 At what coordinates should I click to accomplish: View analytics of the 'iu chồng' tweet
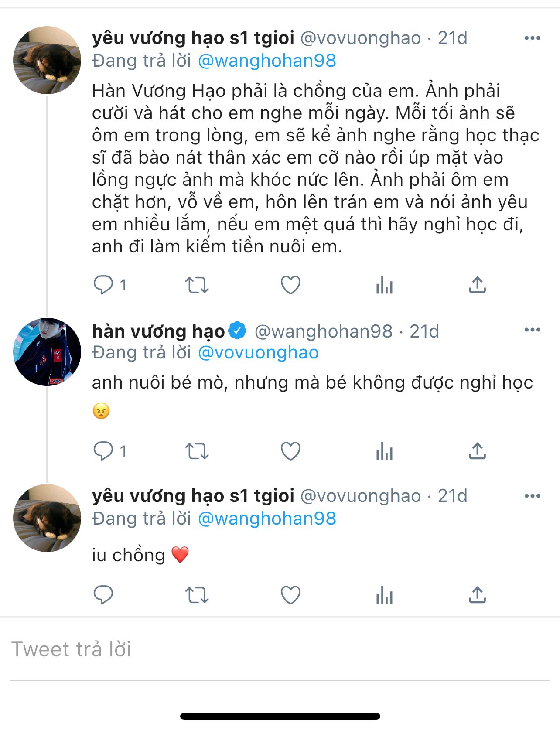click(384, 595)
